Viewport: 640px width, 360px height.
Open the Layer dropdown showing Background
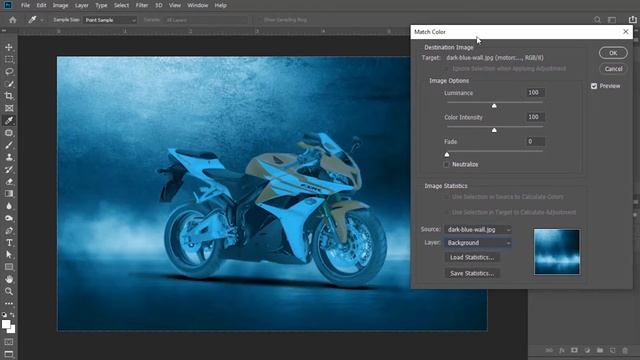point(478,243)
